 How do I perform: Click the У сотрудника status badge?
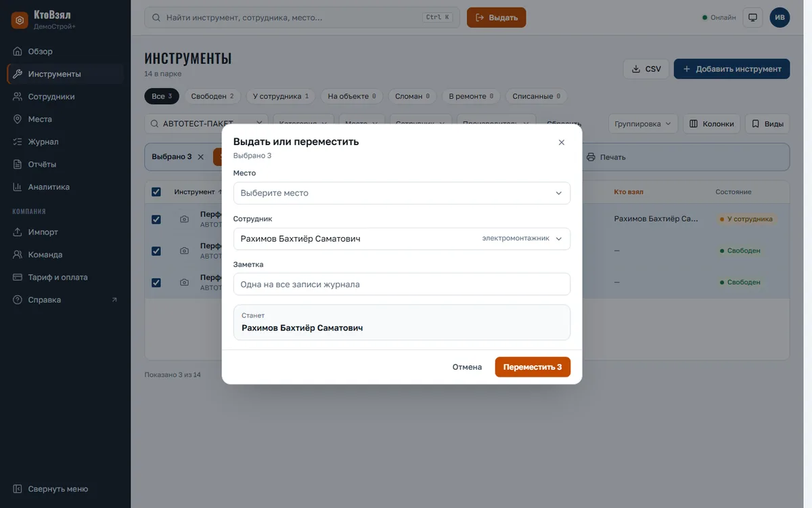coord(746,219)
